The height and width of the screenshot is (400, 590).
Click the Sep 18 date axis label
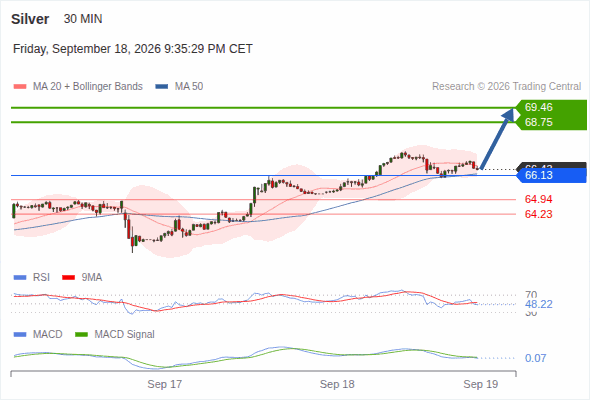tap(337, 384)
